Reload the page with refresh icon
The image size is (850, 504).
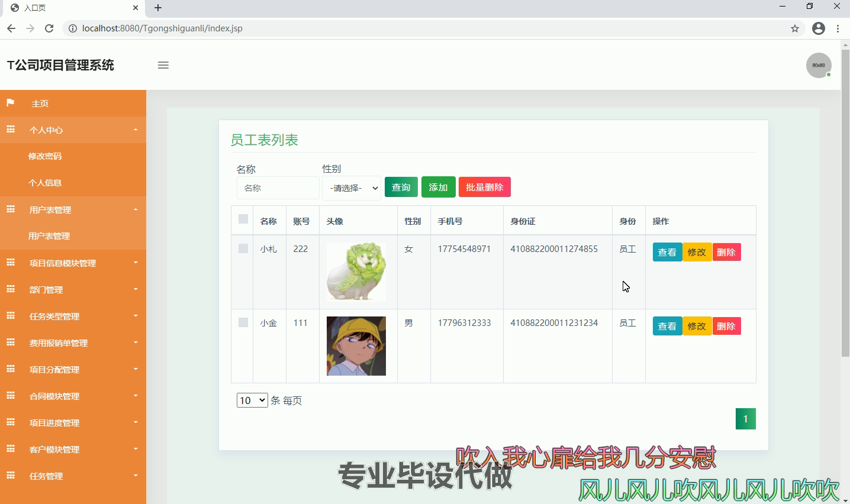[49, 28]
